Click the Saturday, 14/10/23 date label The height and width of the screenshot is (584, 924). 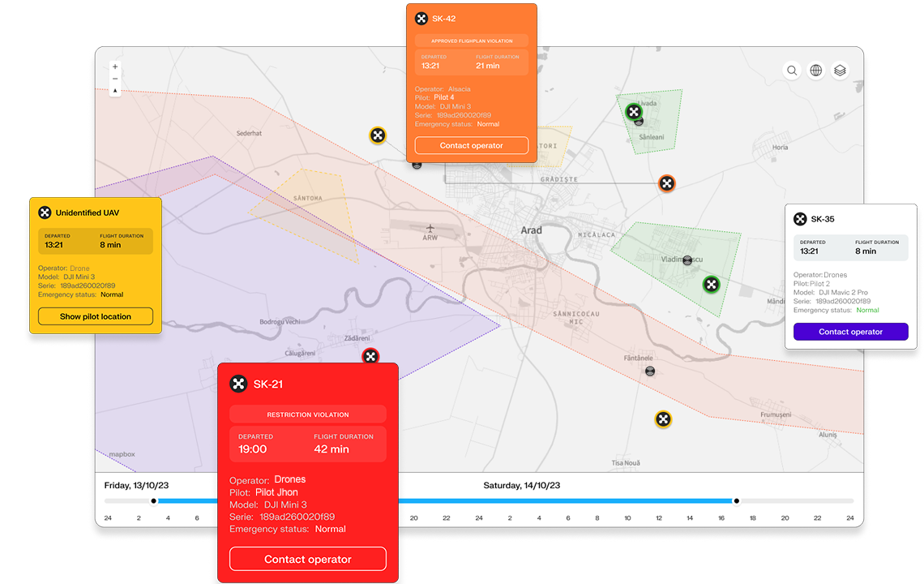(x=521, y=486)
